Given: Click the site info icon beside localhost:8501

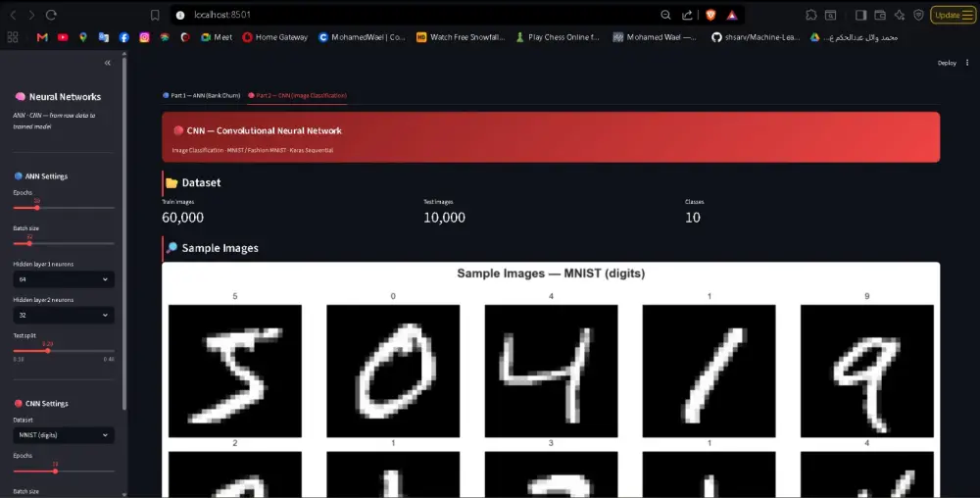Looking at the screenshot, I should tap(180, 15).
